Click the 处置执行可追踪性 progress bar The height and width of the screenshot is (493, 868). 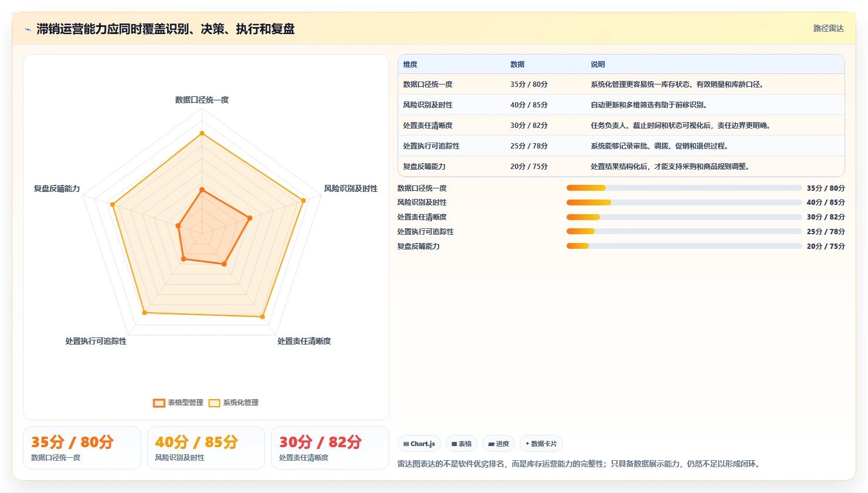684,231
